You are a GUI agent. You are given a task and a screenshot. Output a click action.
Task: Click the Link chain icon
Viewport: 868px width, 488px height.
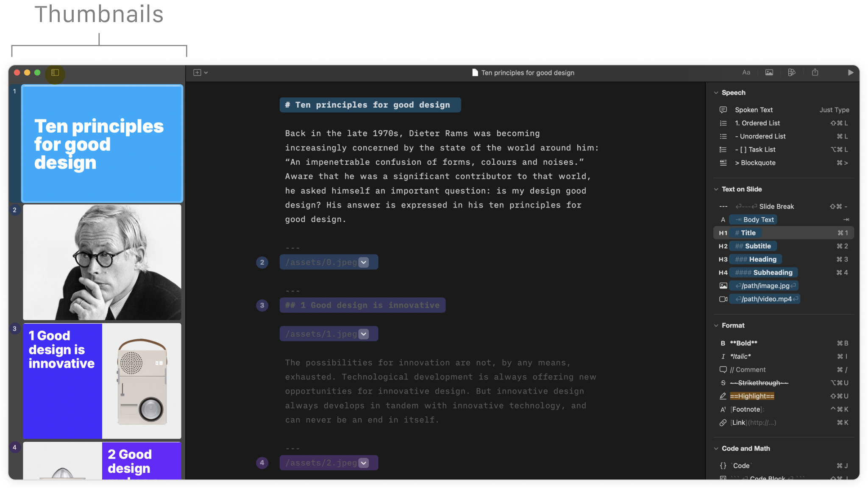[x=723, y=423]
